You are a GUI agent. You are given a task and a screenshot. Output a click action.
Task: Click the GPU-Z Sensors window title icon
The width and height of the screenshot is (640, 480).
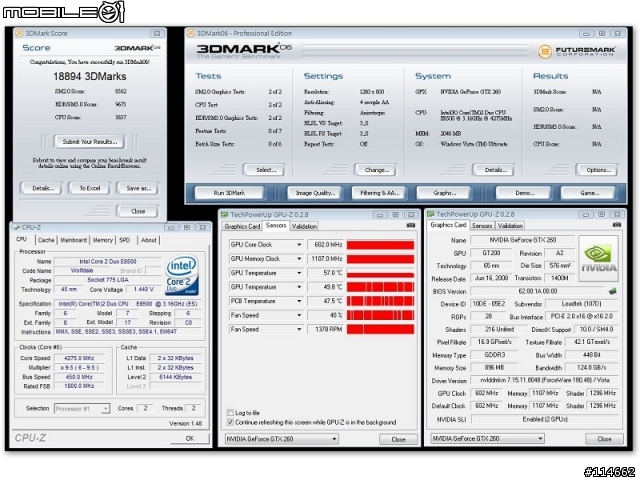coord(224,215)
